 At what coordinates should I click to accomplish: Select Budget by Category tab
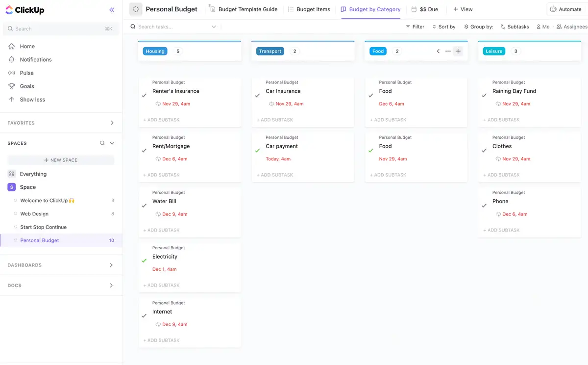[370, 9]
